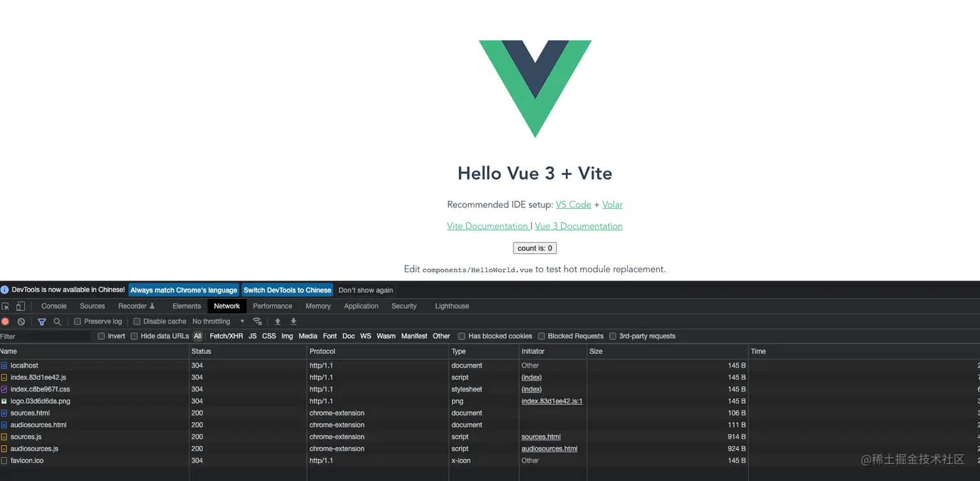This screenshot has width=980, height=481.
Task: Switch to the Elements tab
Action: point(187,306)
